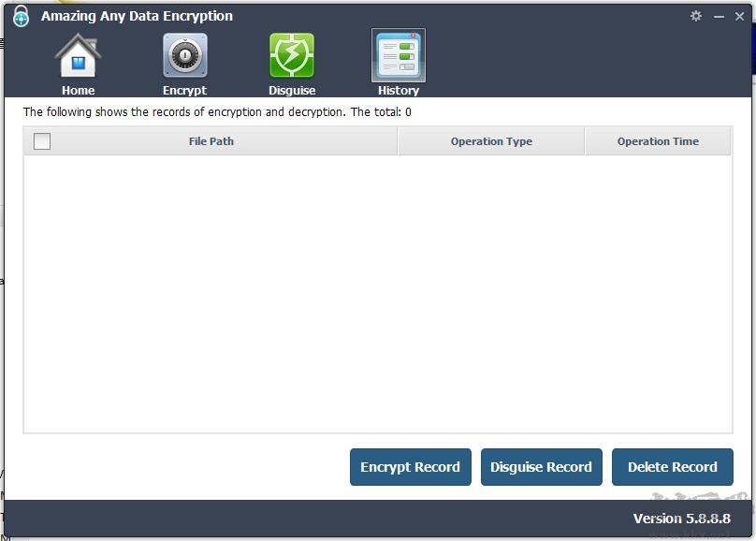Select the Encrypt tab label
This screenshot has height=541, width=756.
184,91
